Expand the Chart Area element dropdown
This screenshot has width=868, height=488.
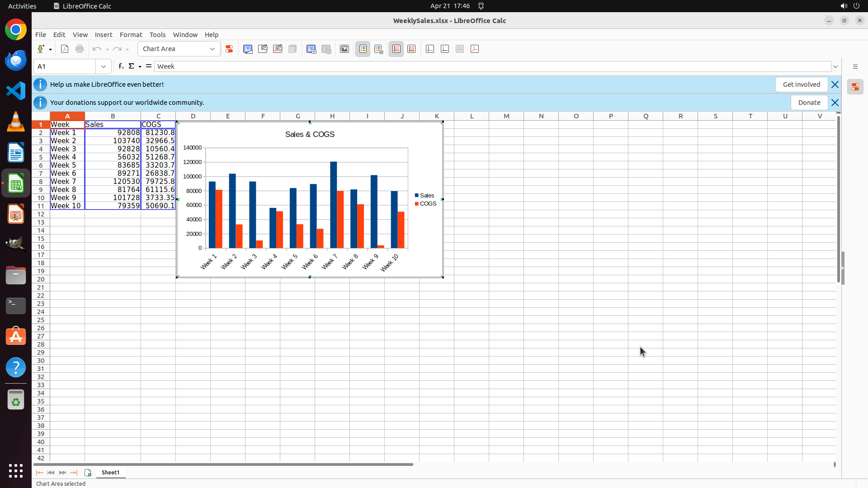pyautogui.click(x=212, y=49)
